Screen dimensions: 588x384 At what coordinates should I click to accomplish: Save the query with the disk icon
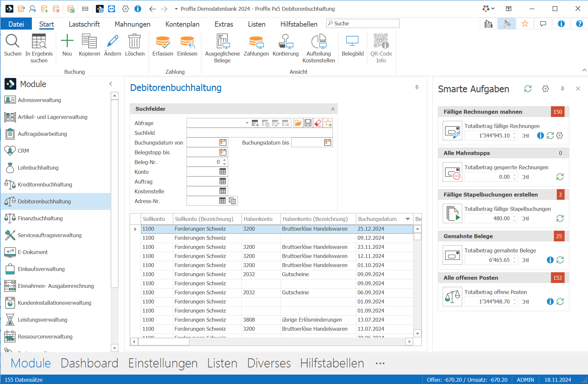coord(308,123)
